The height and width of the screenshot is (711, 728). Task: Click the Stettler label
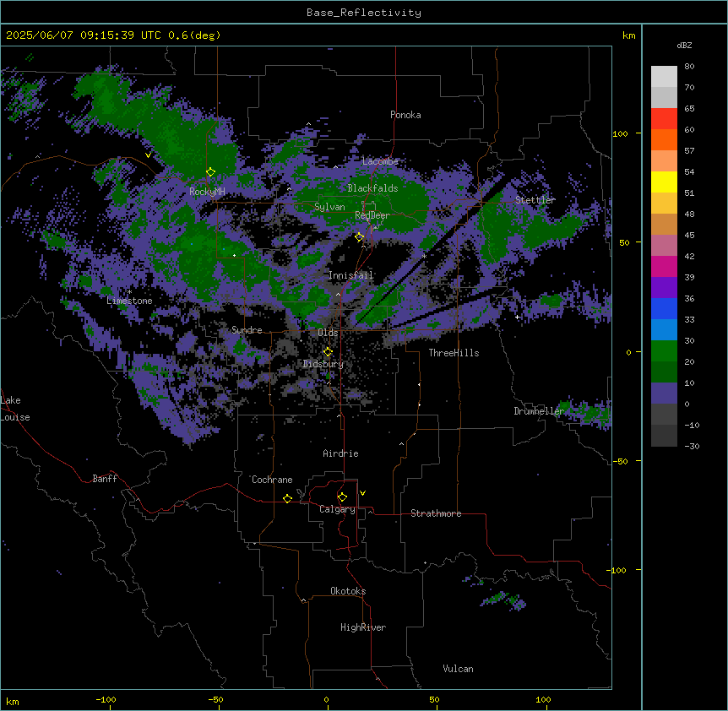(535, 200)
